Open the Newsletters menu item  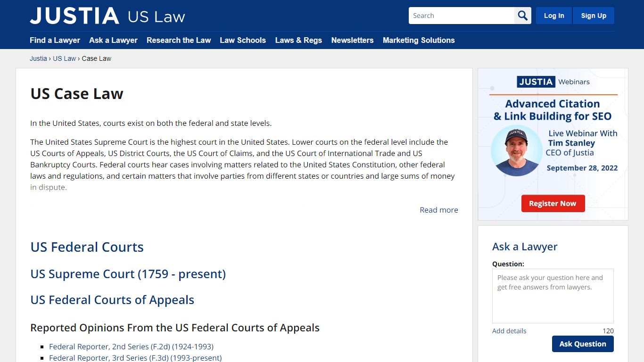pyautogui.click(x=352, y=40)
